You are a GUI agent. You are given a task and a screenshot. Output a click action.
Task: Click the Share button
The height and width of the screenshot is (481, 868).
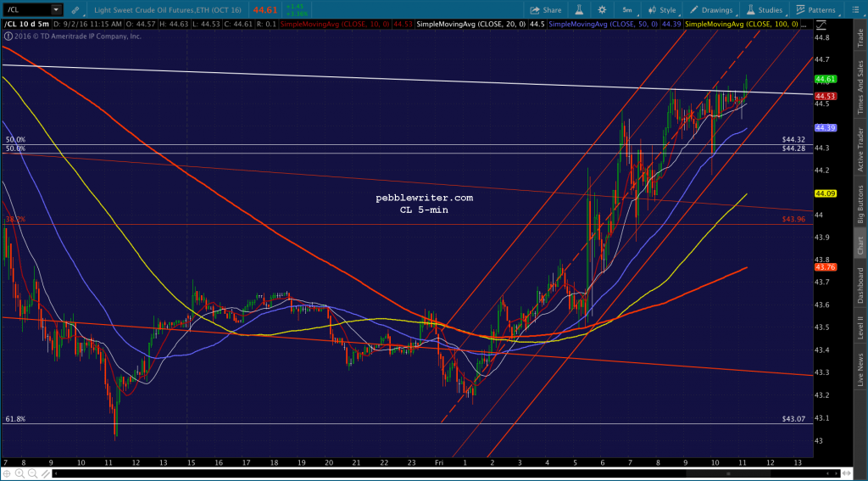point(546,10)
